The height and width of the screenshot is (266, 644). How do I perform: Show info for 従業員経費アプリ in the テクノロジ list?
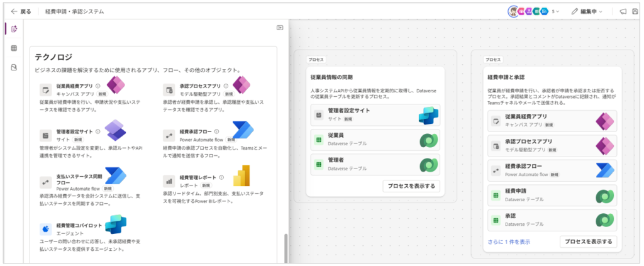[97, 87]
